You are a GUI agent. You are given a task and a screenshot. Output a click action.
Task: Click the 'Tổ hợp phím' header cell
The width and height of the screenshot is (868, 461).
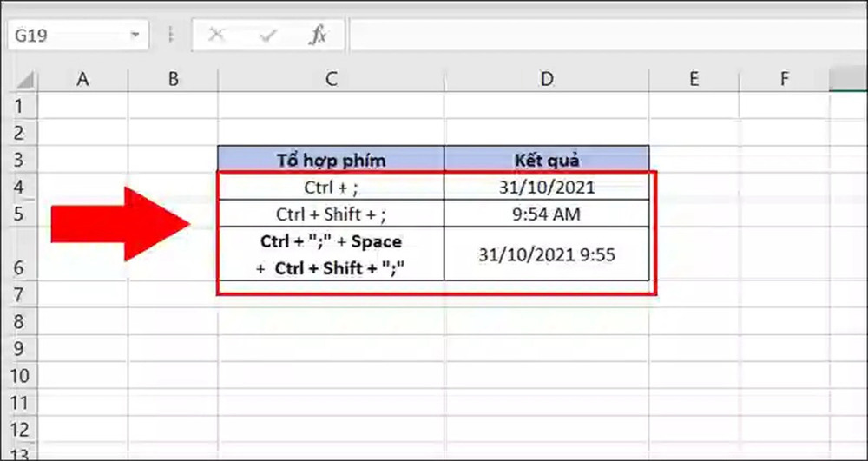point(331,160)
